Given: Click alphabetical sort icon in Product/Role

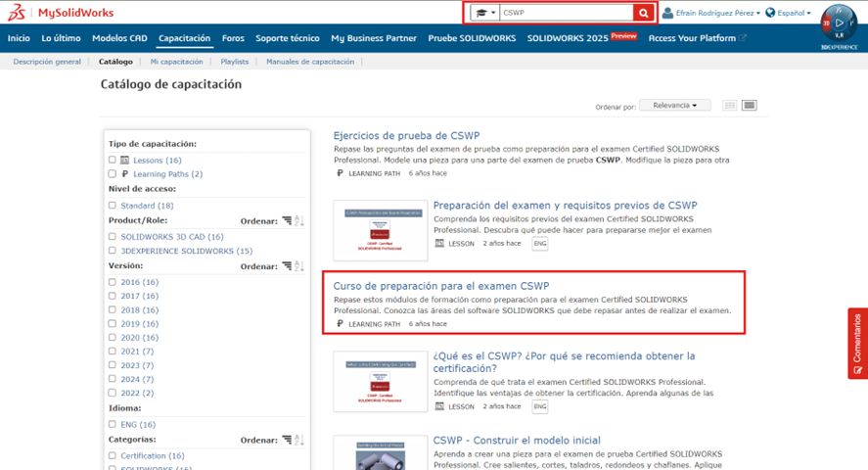Looking at the screenshot, I should pos(298,221).
